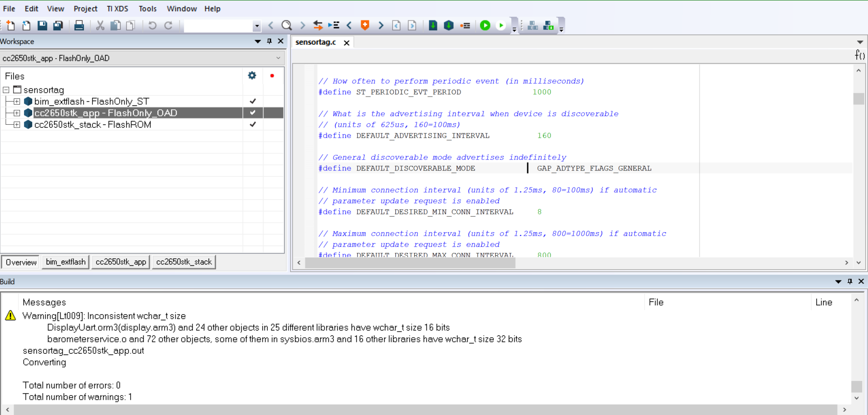Image resolution: width=868 pixels, height=415 pixels.
Task: Click Debug without Downloading icon
Action: (501, 26)
